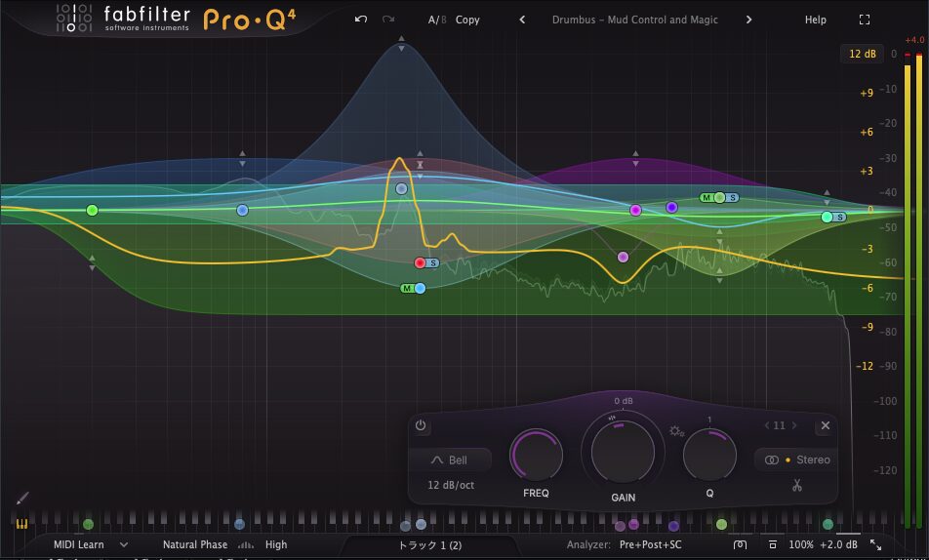Open the Help menu
Image resolution: width=929 pixels, height=560 pixels.
[815, 20]
